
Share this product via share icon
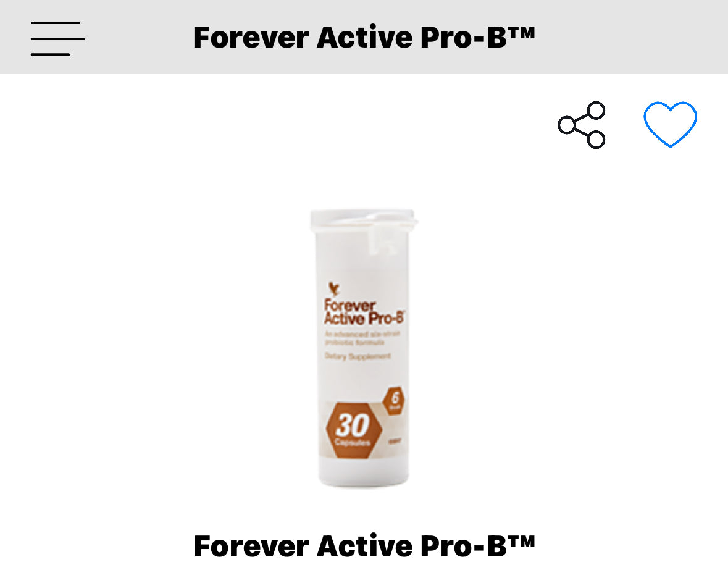point(582,125)
